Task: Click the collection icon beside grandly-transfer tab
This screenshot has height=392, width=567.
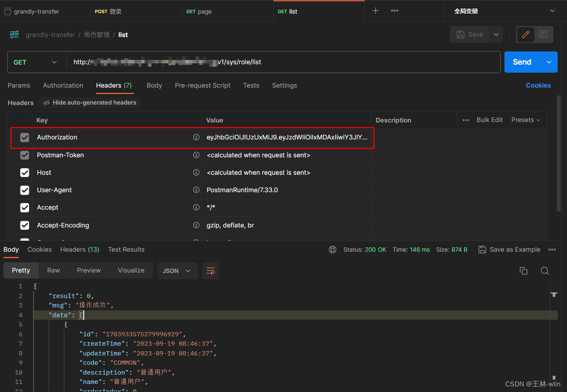Action: pos(7,11)
